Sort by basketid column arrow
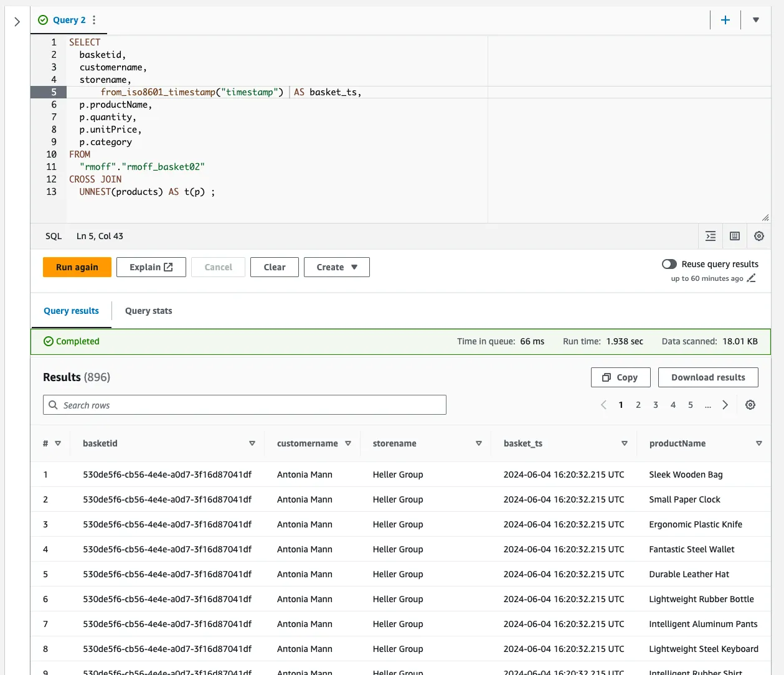This screenshot has width=784, height=675. click(x=252, y=443)
